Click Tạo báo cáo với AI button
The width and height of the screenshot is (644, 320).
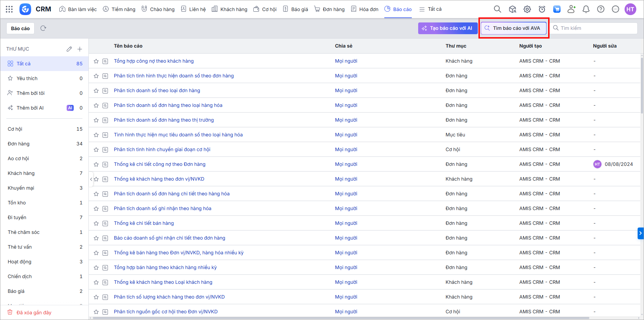coord(448,28)
